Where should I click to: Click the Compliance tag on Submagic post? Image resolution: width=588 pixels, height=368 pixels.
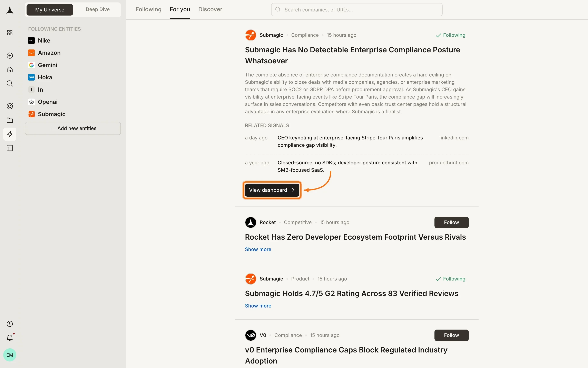click(305, 35)
